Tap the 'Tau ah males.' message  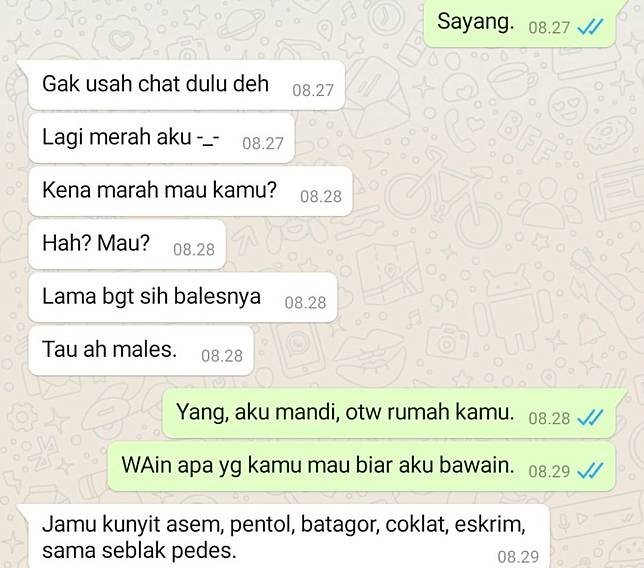coord(141,351)
